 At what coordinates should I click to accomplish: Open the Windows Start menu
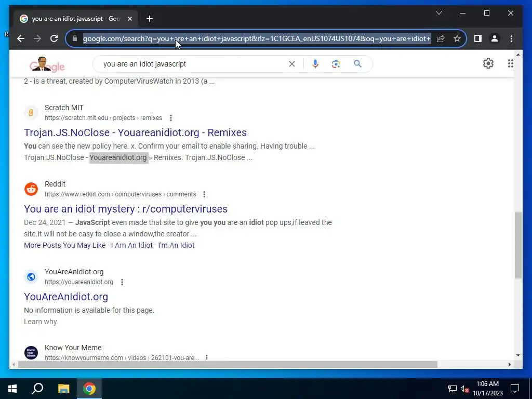point(12,389)
